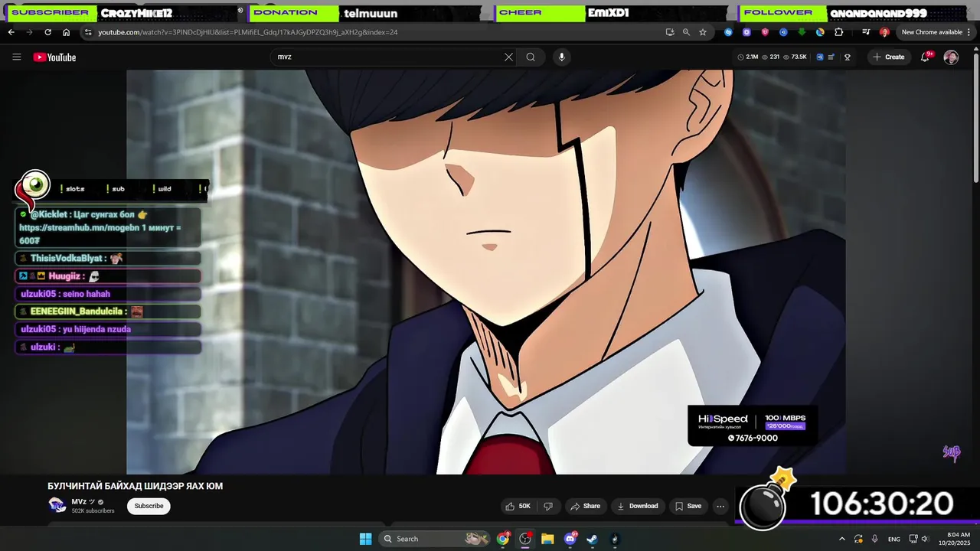This screenshot has height=551, width=980.
Task: Open the browser home page button
Action: [x=66, y=32]
